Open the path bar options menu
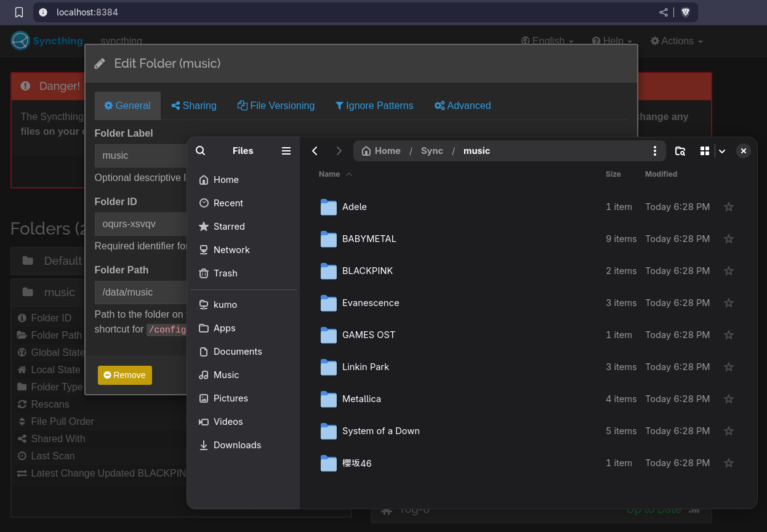The height and width of the screenshot is (532, 767). (655, 151)
